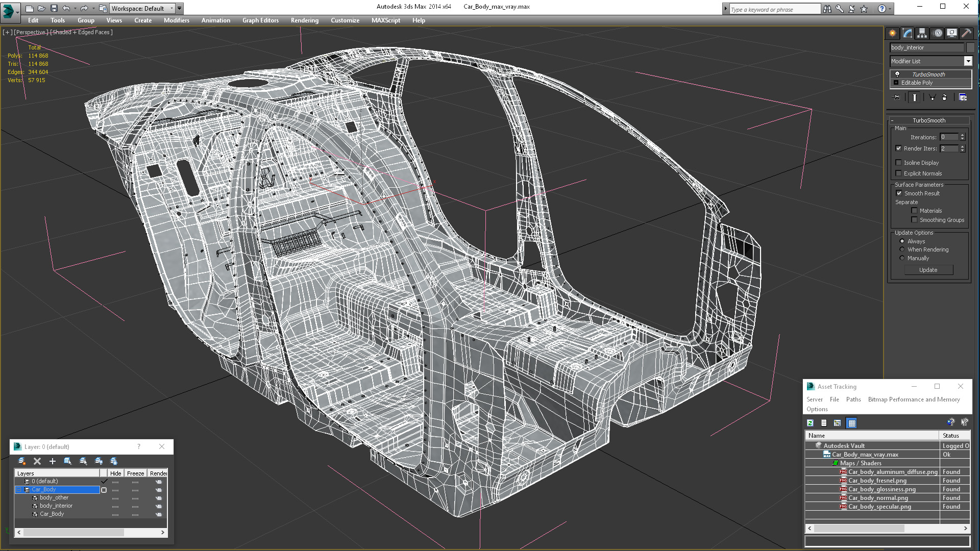Click the Freeze column header
Screen dimensions: 980x551
click(135, 473)
